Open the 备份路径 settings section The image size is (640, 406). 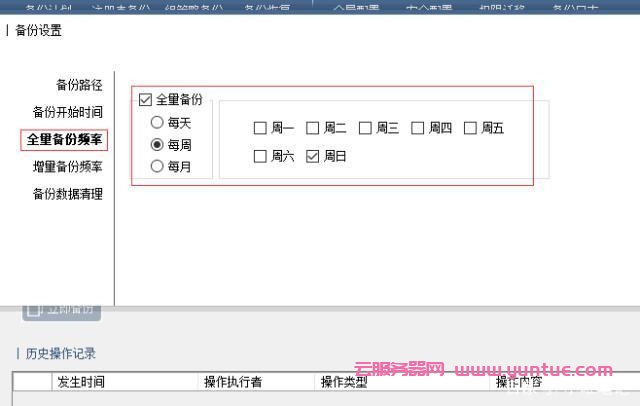pos(78,85)
